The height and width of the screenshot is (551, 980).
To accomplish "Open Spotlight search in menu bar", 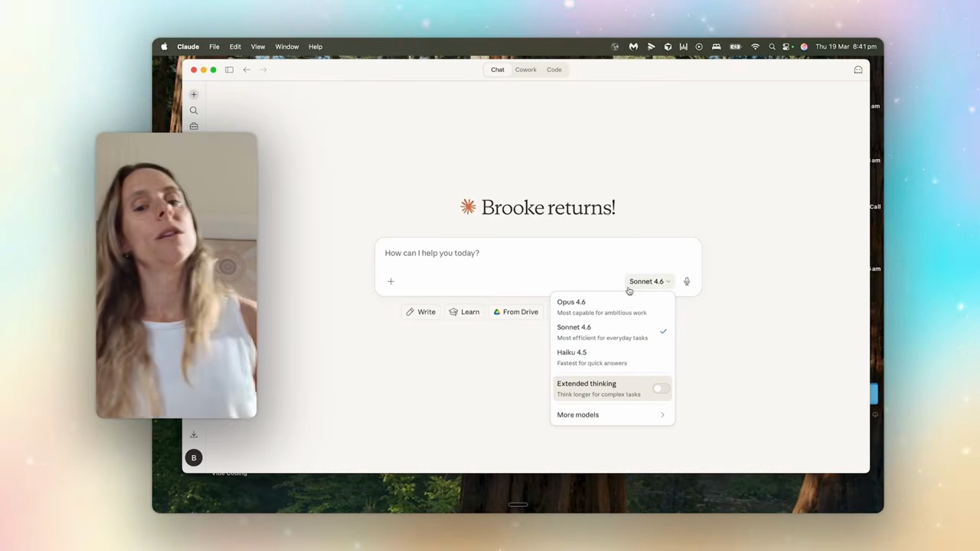I will tap(772, 47).
